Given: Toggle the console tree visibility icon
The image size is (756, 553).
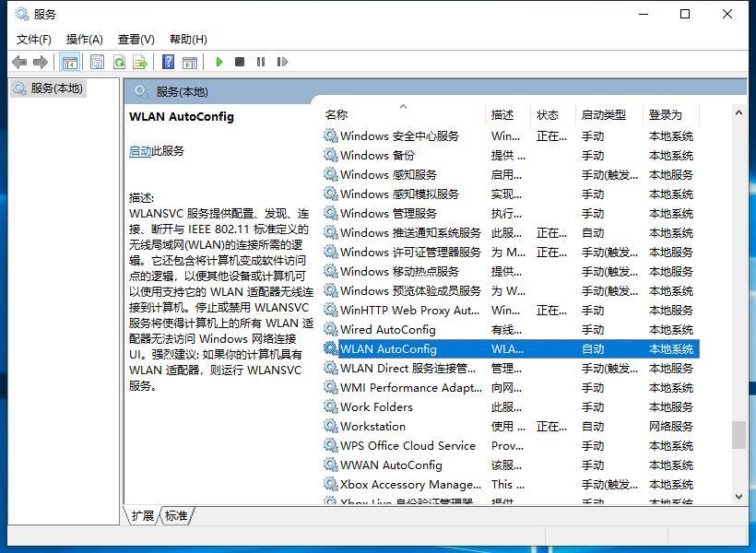Looking at the screenshot, I should (x=69, y=62).
